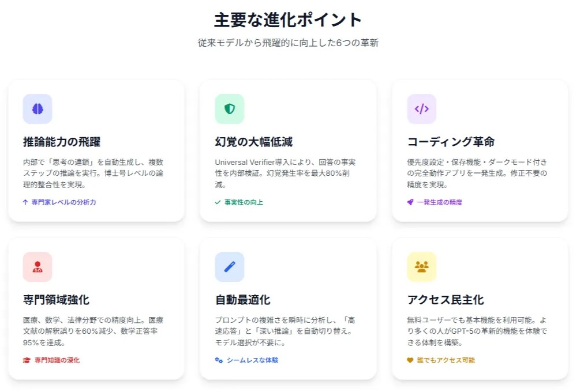Select the 専門領域強化 card heading
The height and width of the screenshot is (392, 580).
(56, 300)
